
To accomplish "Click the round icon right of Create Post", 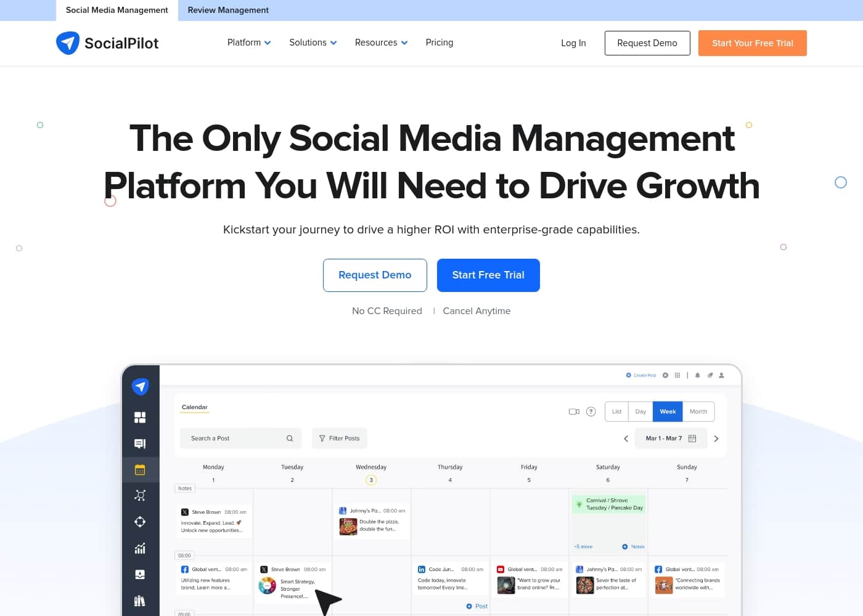I will click(x=665, y=375).
